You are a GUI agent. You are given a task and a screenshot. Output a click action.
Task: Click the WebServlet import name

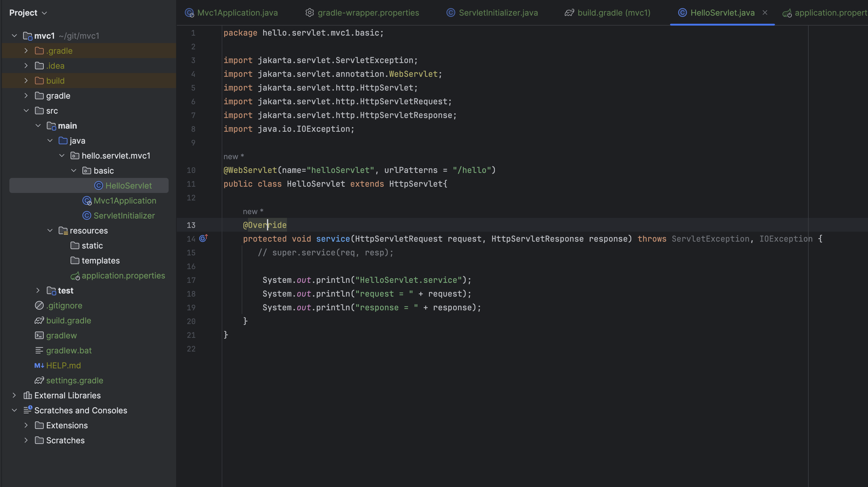tap(413, 74)
